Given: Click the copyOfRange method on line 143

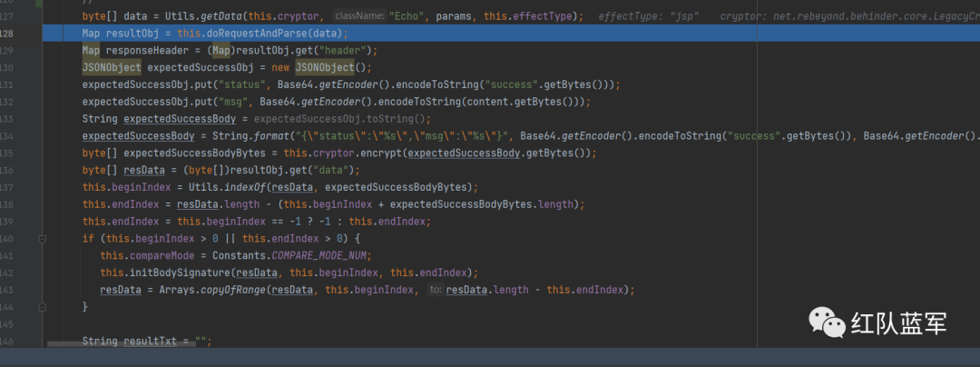Looking at the screenshot, I should pos(233,290).
